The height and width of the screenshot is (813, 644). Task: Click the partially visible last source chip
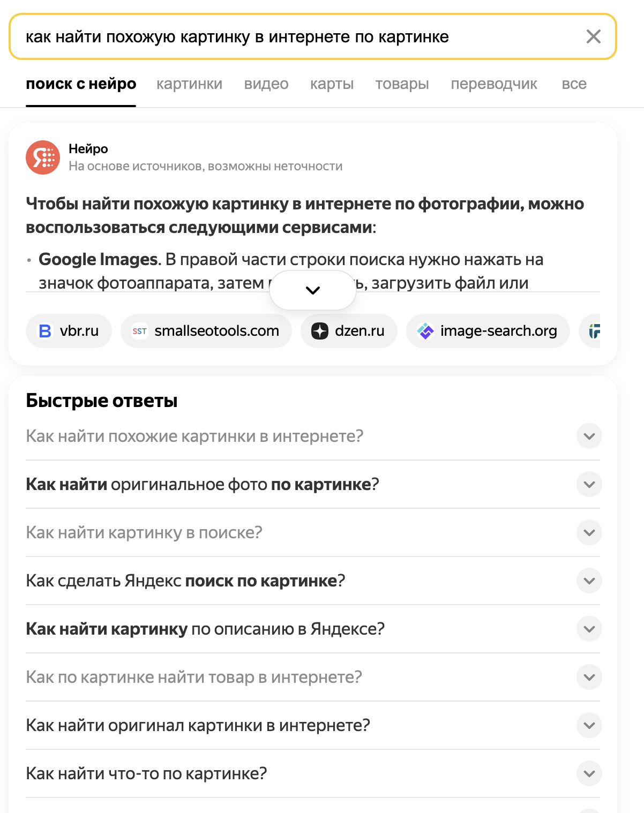594,331
